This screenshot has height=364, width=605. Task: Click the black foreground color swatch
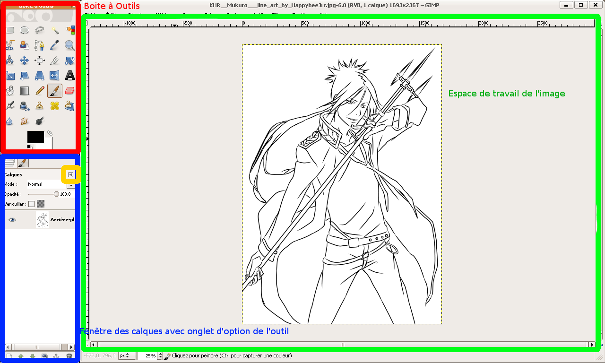tap(35, 137)
